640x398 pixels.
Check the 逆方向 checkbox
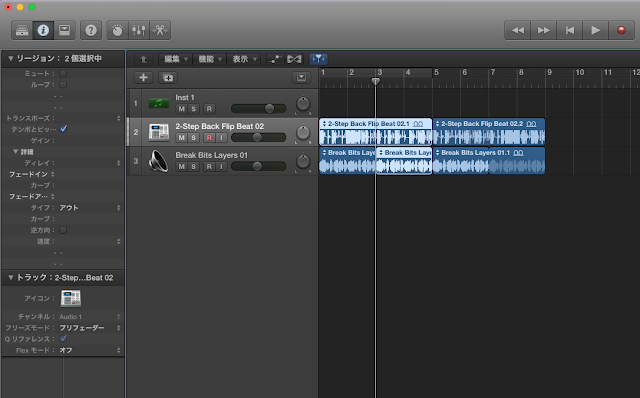point(63,230)
